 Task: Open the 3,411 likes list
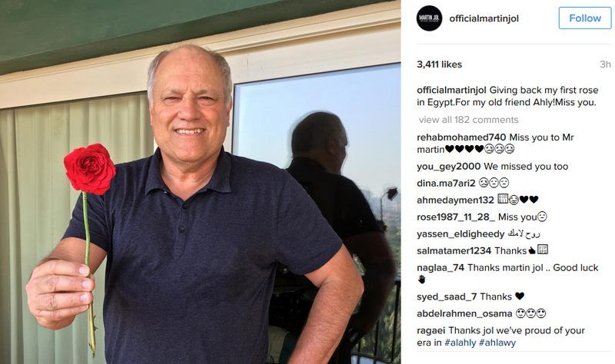coord(439,65)
